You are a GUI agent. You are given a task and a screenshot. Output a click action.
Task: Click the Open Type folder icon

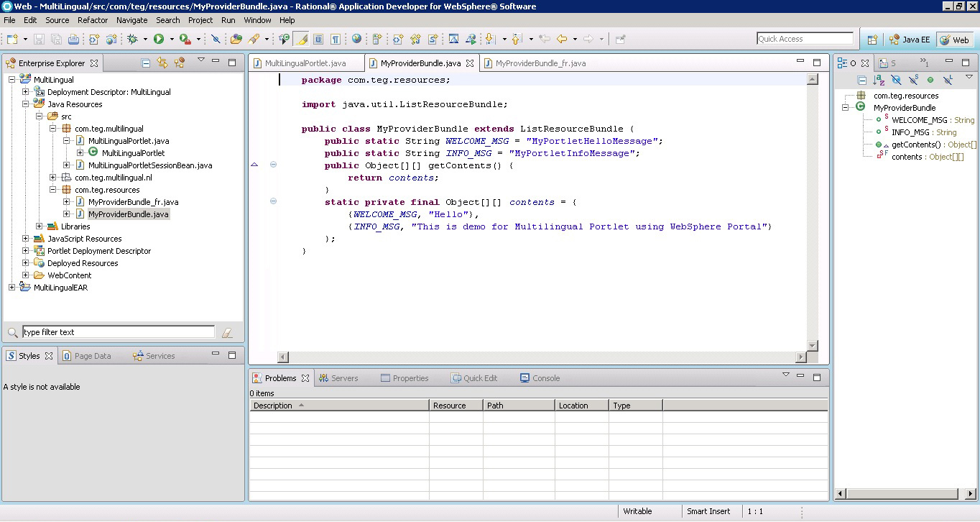coord(236,39)
